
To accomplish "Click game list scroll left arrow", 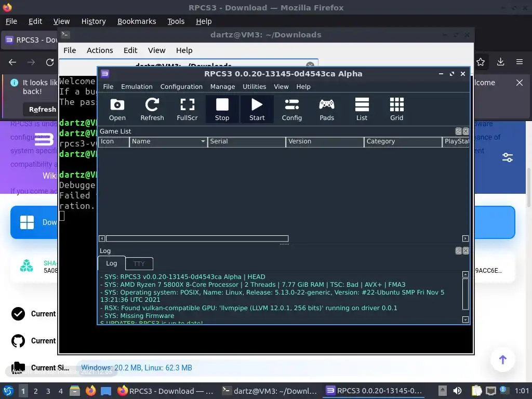I will click(x=102, y=238).
